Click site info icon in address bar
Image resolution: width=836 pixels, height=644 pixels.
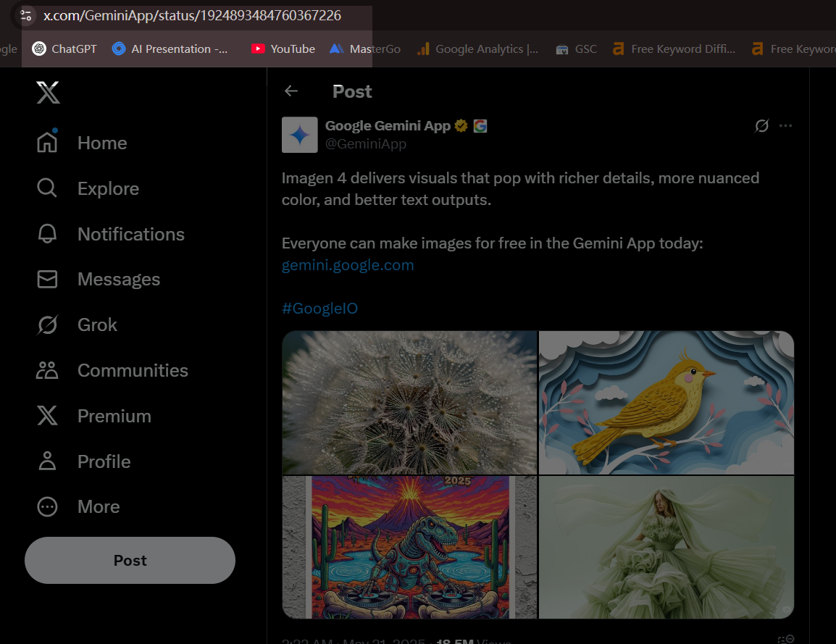tap(26, 15)
